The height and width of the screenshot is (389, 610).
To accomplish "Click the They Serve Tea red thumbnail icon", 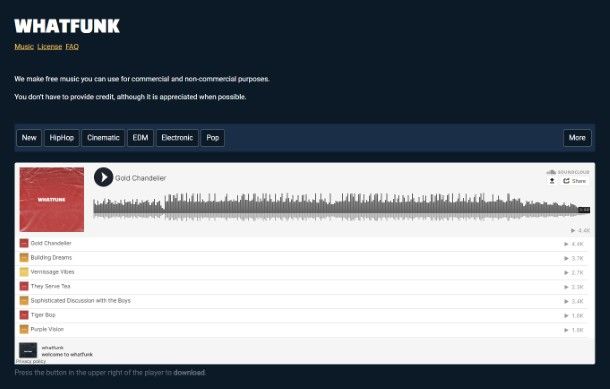I will [24, 286].
